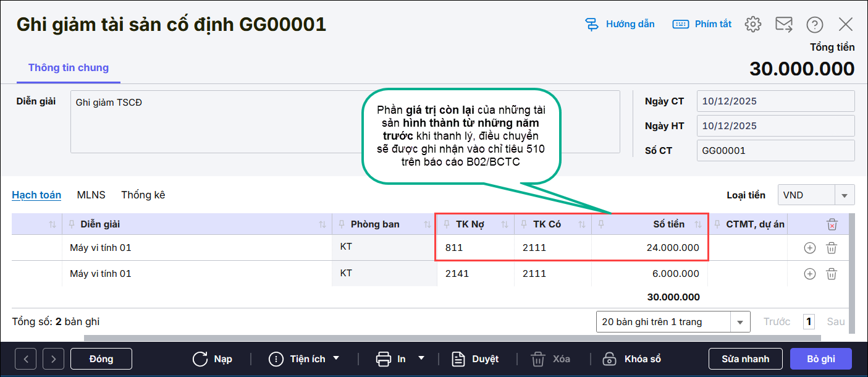Open the Hướng dẫn guide link
Image resolution: width=868 pixels, height=377 pixels.
point(620,24)
